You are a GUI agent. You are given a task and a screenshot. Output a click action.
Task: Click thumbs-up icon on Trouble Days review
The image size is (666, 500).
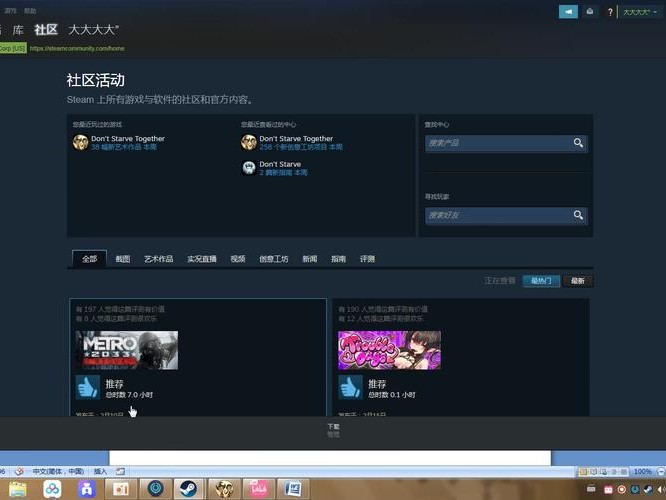coord(350,387)
